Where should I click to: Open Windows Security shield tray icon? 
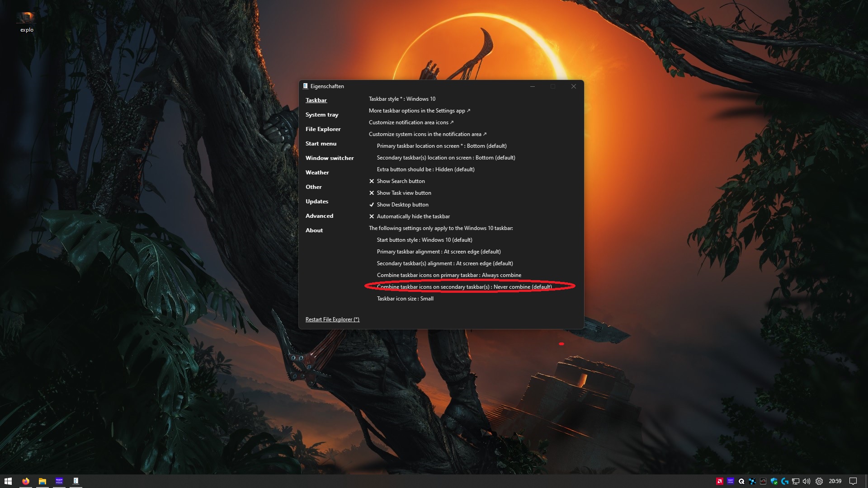pyautogui.click(x=774, y=481)
